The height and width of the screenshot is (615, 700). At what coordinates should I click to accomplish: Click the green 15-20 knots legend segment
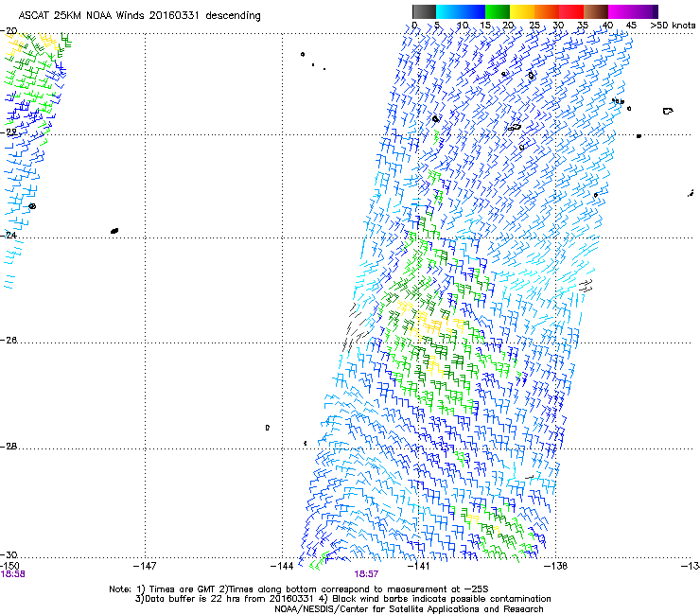(x=498, y=11)
